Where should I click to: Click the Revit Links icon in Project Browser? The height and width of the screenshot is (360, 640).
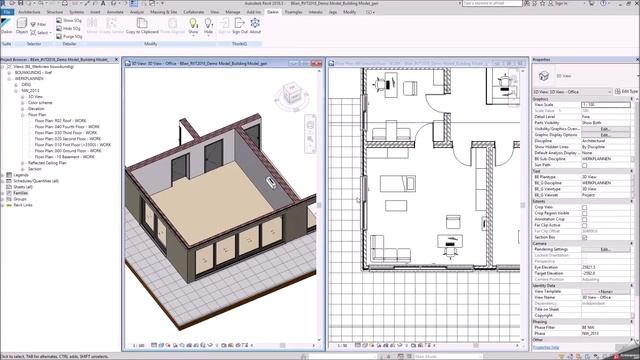(9, 205)
